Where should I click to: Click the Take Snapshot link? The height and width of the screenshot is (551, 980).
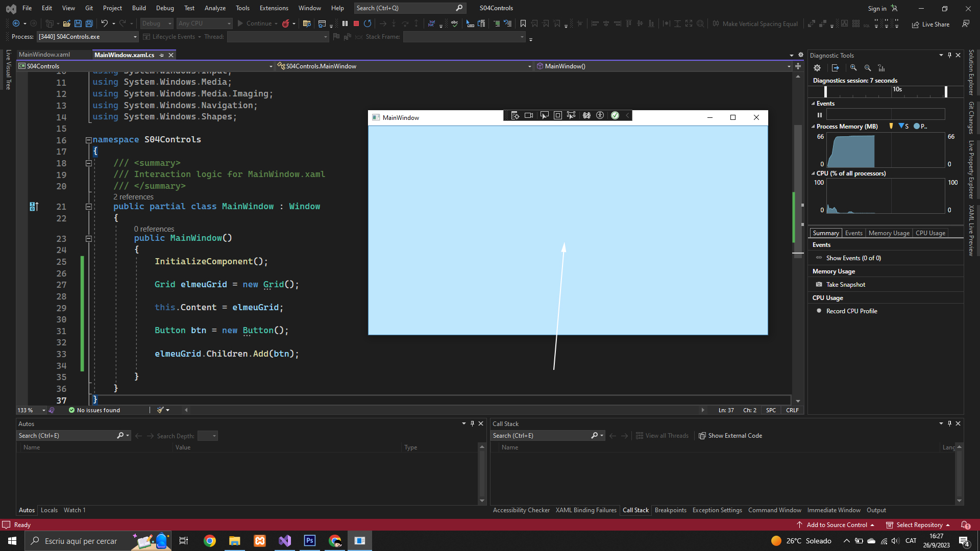point(845,285)
